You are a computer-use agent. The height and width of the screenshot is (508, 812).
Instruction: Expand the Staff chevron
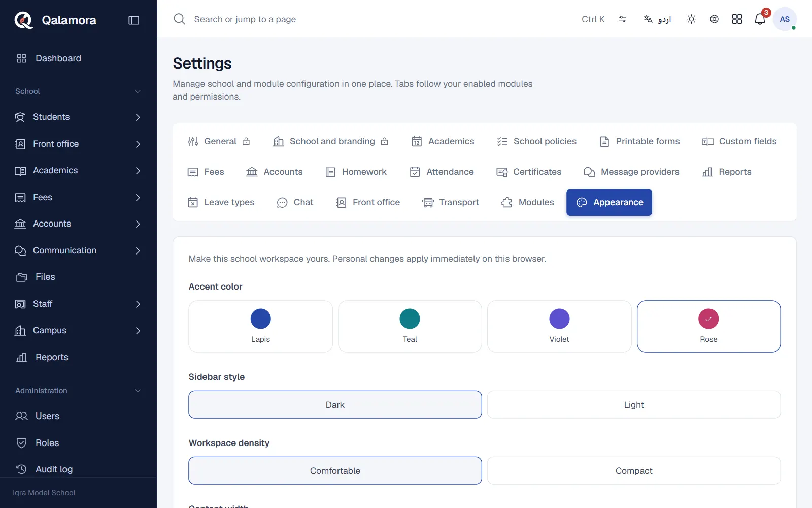[x=138, y=304]
